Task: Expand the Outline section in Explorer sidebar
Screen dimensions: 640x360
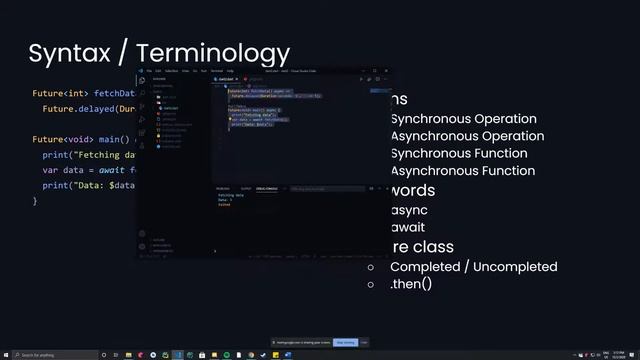Action: [x=159, y=240]
